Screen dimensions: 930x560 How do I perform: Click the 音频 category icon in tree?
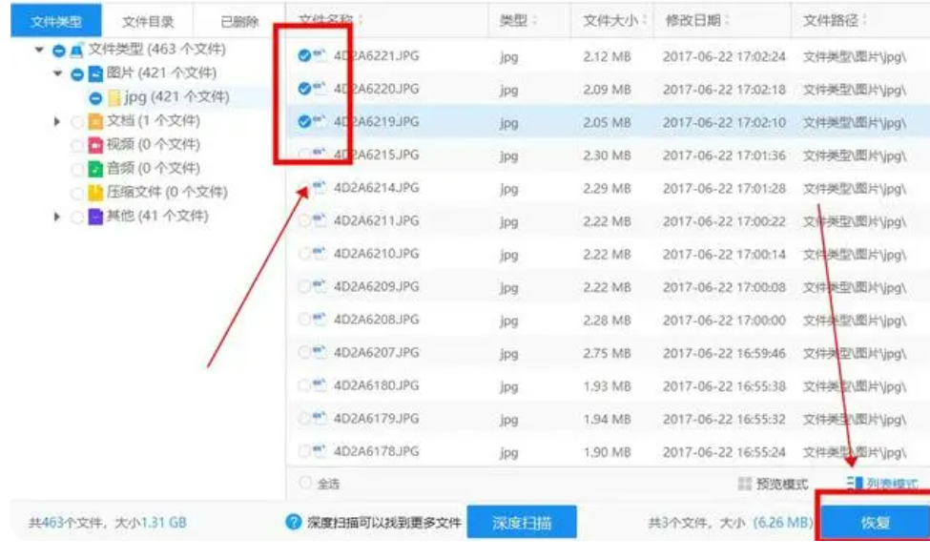(95, 169)
